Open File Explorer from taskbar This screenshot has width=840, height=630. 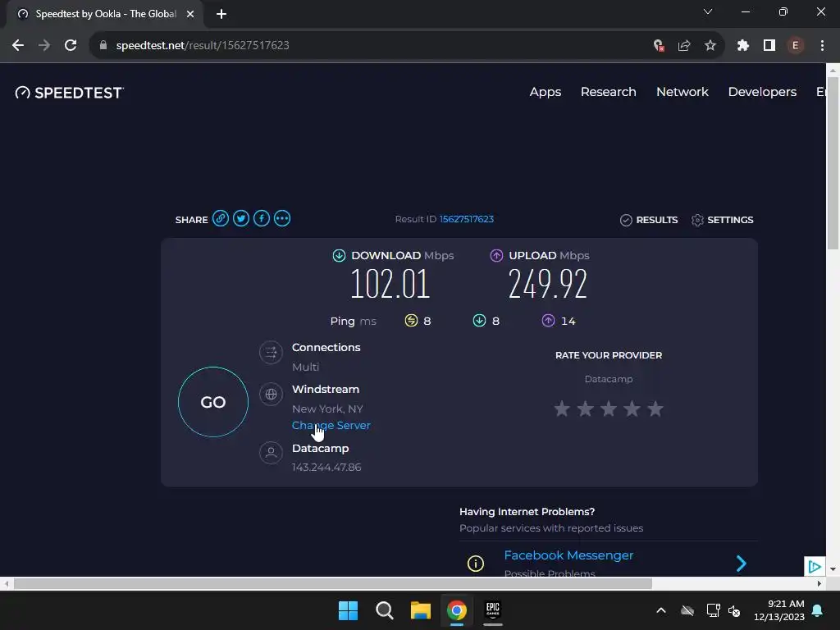click(x=421, y=610)
